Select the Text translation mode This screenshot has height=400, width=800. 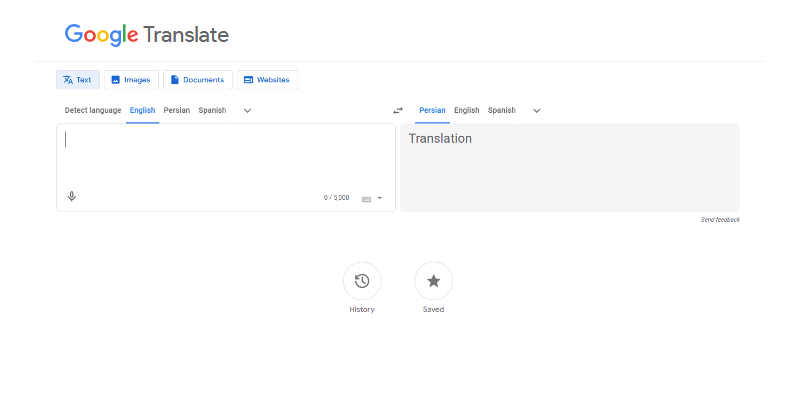click(x=77, y=80)
